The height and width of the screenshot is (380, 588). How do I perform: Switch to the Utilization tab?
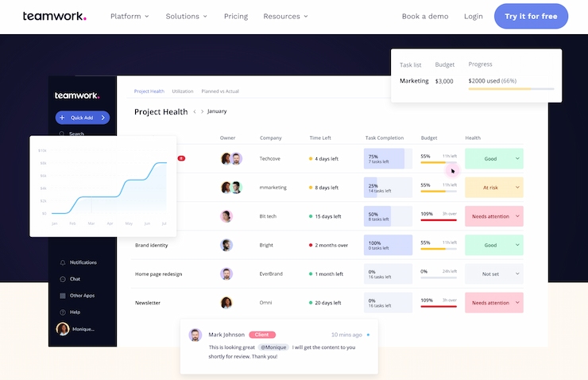[x=183, y=91]
